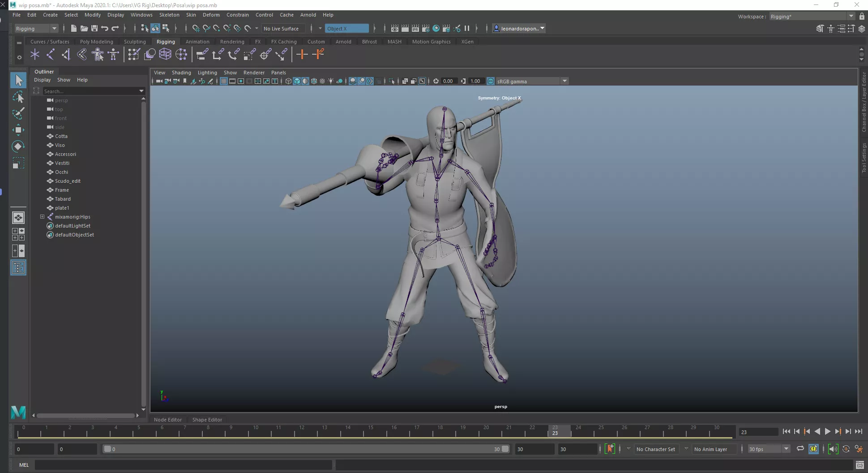
Task: Select the Create Joints tool on the shelf
Action: (x=50, y=55)
